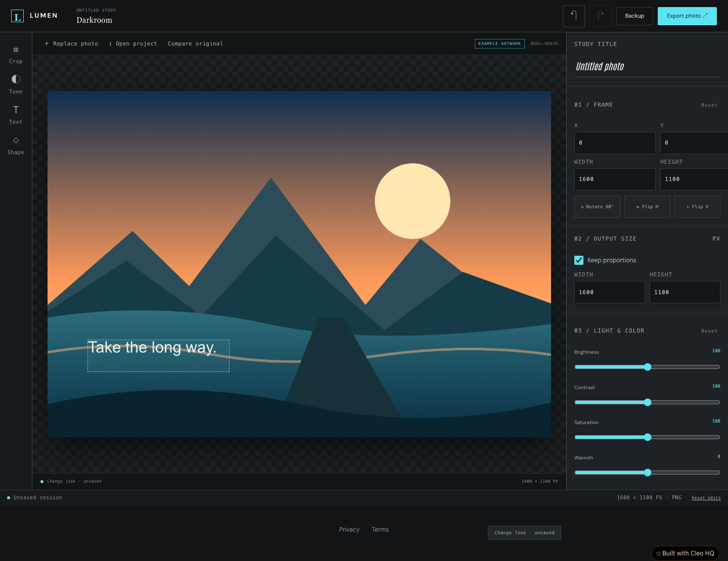Click the Darkroom study name
Image resolution: width=728 pixels, height=561 pixels.
coord(95,20)
